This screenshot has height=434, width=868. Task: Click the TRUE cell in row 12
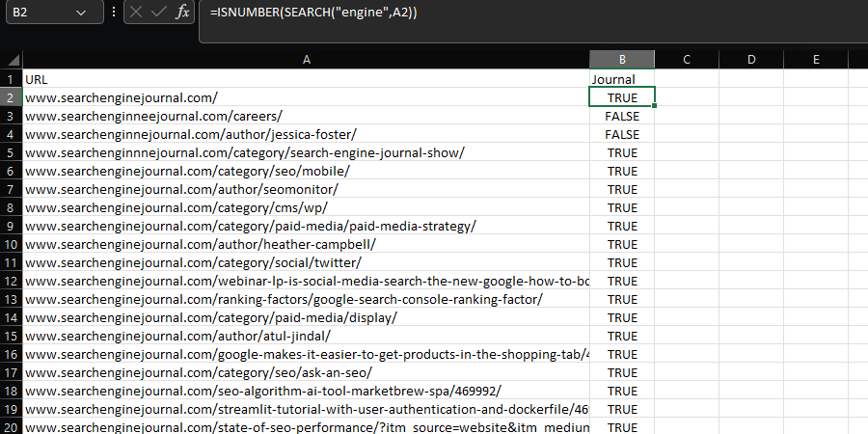point(622,281)
